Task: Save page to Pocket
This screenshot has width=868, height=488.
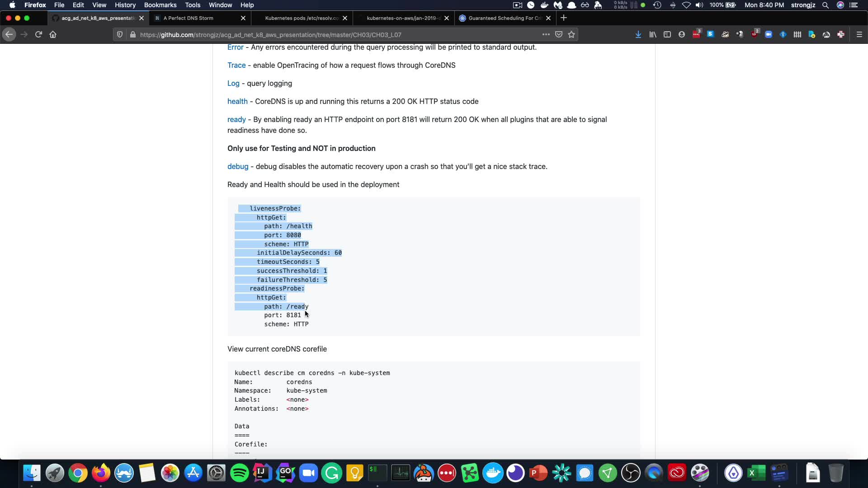Action: [559, 34]
